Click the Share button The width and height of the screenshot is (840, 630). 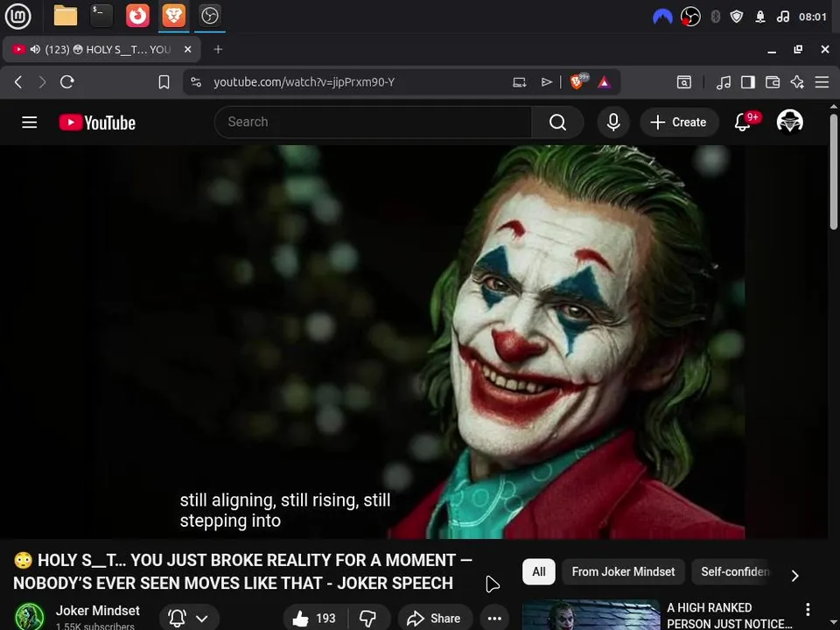click(435, 619)
